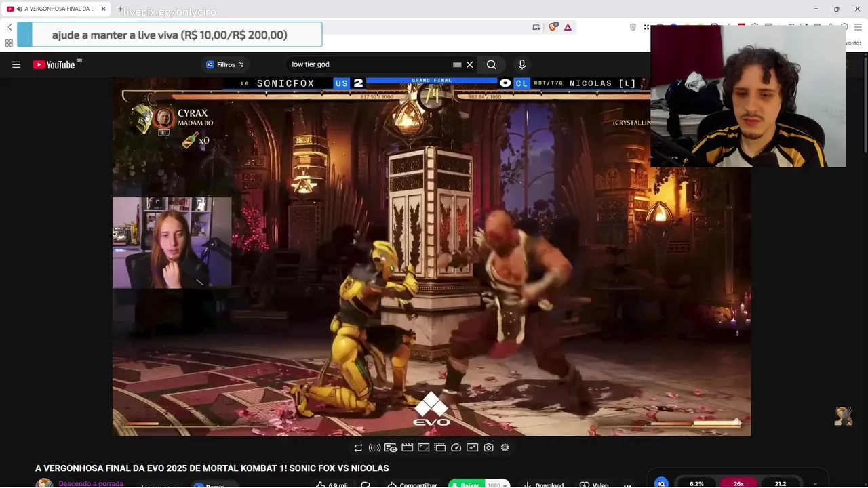The height and width of the screenshot is (488, 868).
Task: Take a screenshot with the camera icon
Action: point(488,447)
